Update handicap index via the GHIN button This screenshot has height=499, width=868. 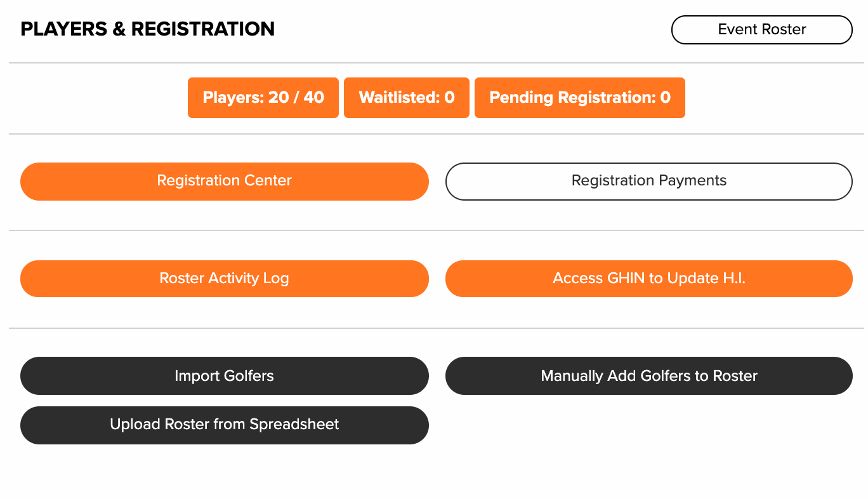[649, 279]
